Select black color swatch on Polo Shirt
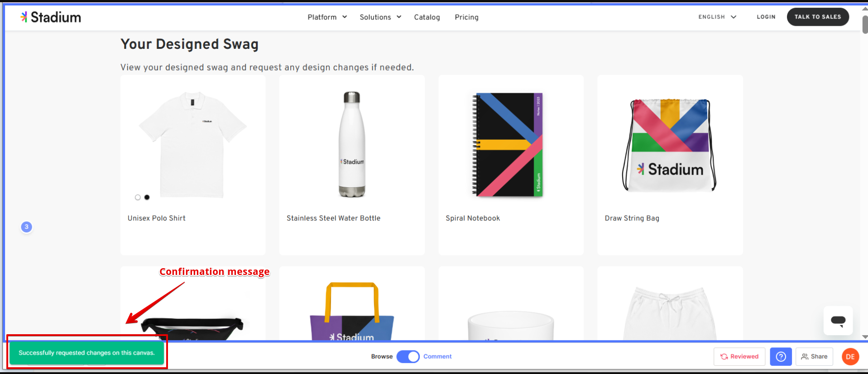Screen dimensions: 868x374 (x=147, y=197)
